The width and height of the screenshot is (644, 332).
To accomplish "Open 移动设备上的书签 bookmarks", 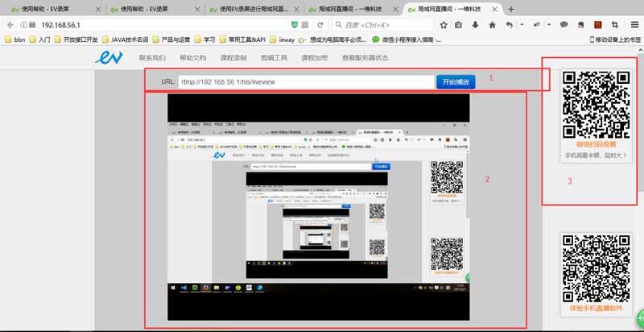I will pos(615,39).
